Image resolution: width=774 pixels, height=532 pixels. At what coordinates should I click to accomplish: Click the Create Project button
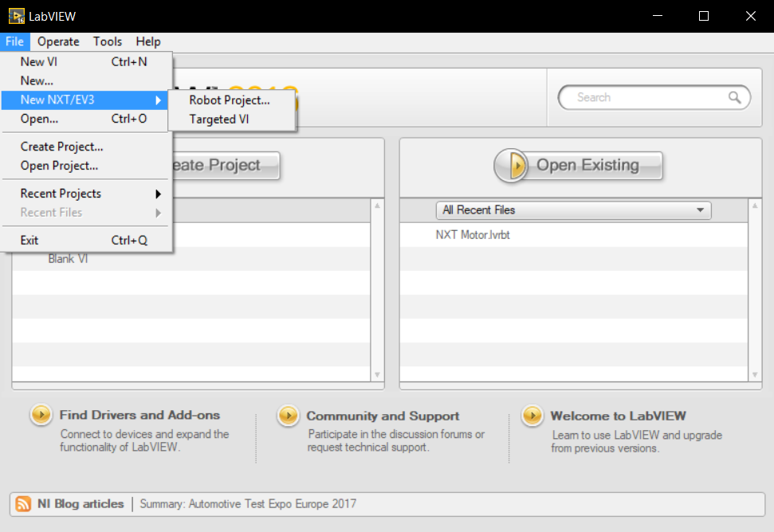point(225,165)
